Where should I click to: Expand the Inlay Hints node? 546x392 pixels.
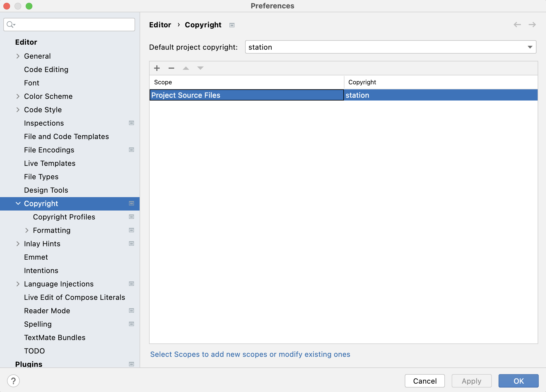click(x=18, y=244)
